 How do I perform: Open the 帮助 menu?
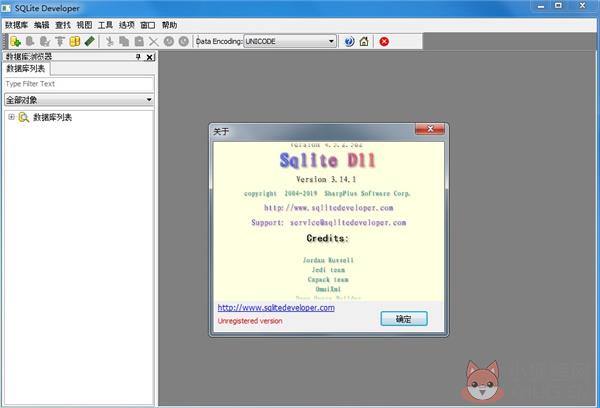pos(169,25)
